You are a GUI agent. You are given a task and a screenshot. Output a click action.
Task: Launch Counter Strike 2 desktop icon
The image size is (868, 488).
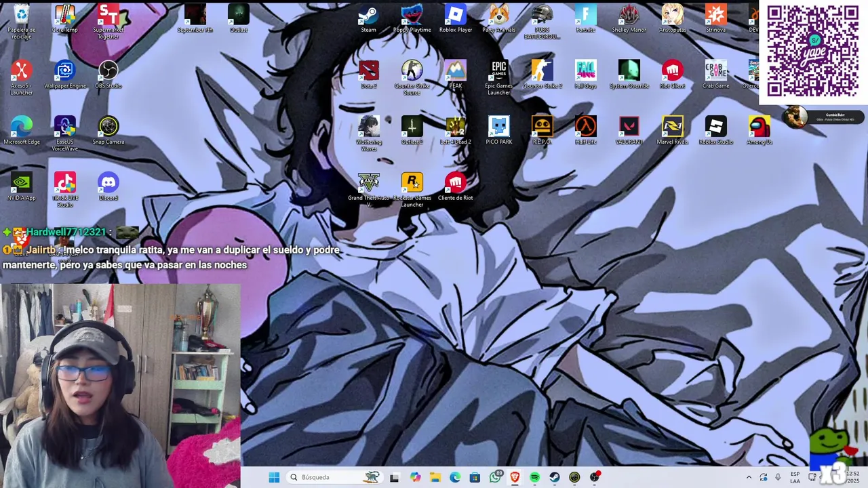542,75
